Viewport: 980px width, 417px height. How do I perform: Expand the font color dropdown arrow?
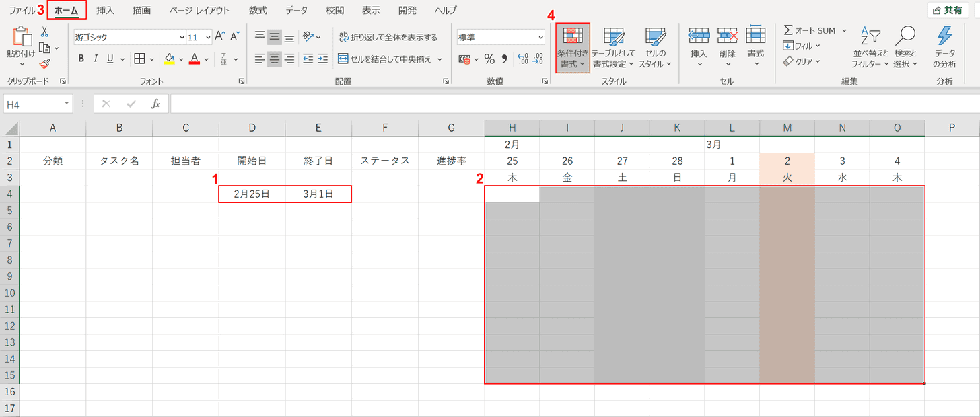[207, 59]
